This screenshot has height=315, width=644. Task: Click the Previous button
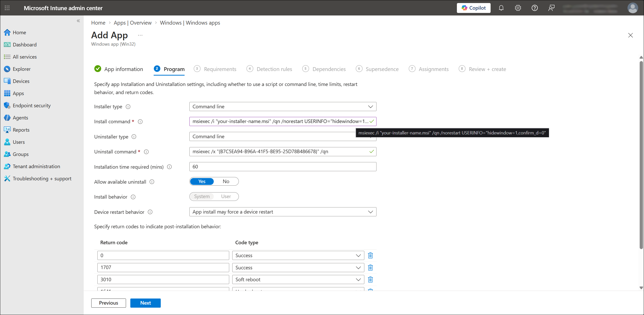pos(109,303)
